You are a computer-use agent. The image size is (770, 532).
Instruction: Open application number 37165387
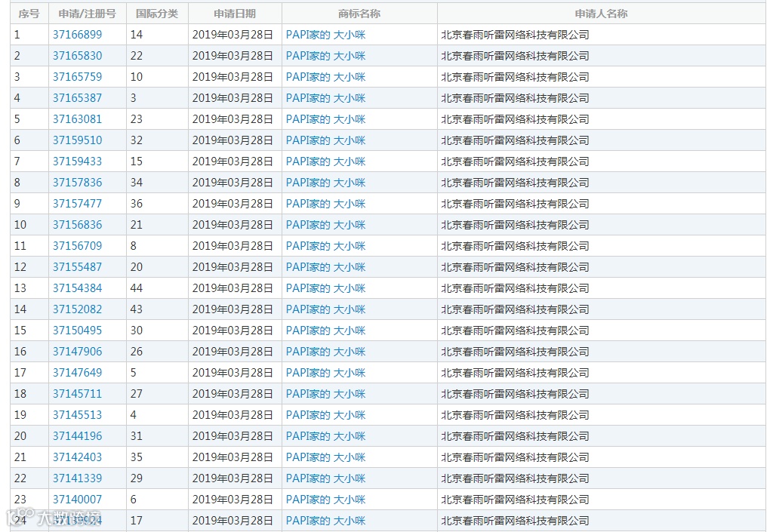coord(78,98)
